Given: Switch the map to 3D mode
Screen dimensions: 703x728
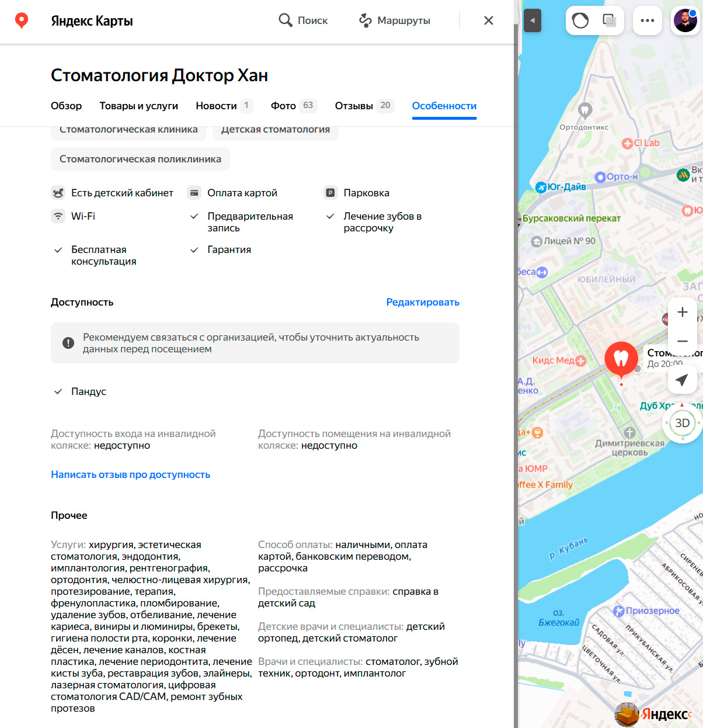Looking at the screenshot, I should (x=683, y=423).
